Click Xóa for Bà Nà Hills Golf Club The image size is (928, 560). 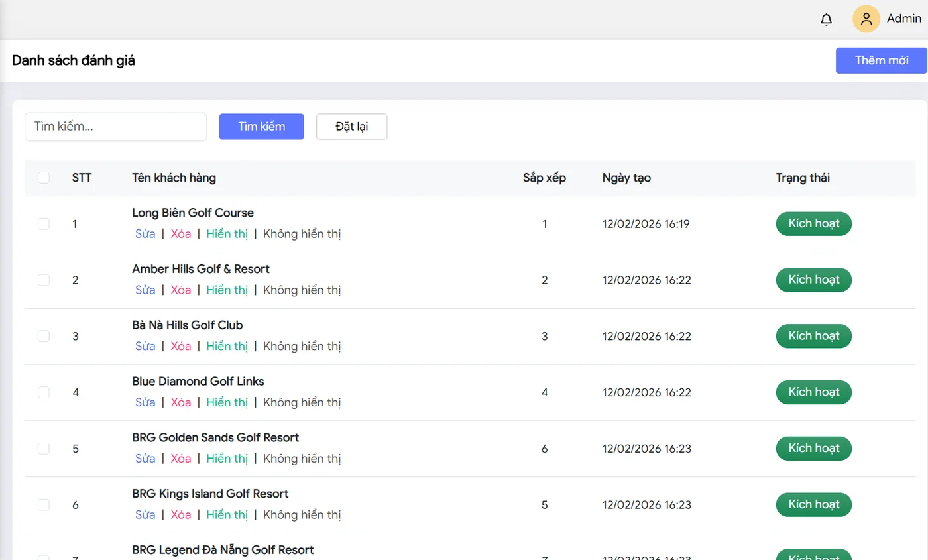click(181, 346)
